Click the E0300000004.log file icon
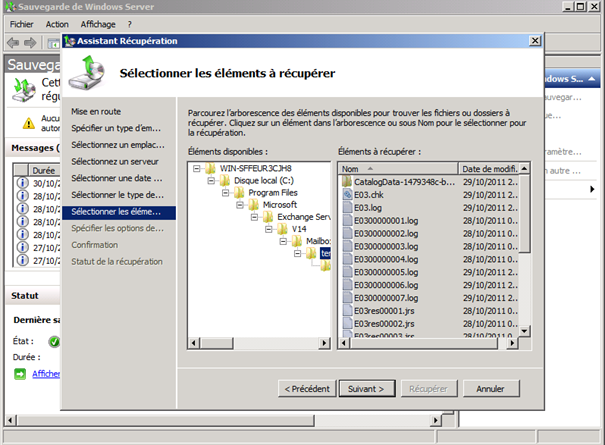The height and width of the screenshot is (445, 605). pos(347,259)
